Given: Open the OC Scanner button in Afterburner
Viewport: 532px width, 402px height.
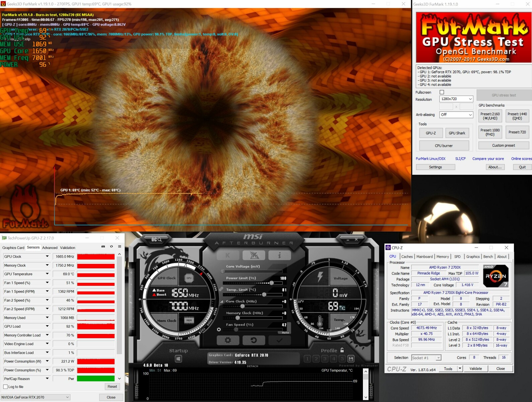Looking at the screenshot, I should 156,239.
